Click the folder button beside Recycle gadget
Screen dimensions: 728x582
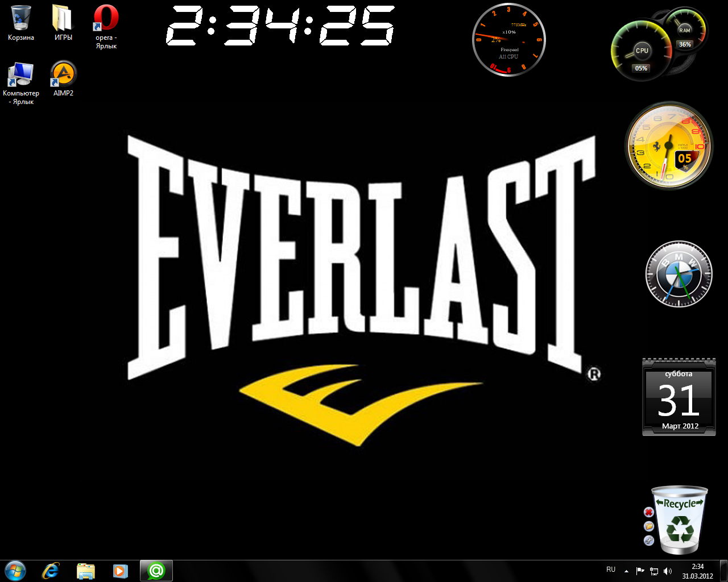tap(649, 526)
